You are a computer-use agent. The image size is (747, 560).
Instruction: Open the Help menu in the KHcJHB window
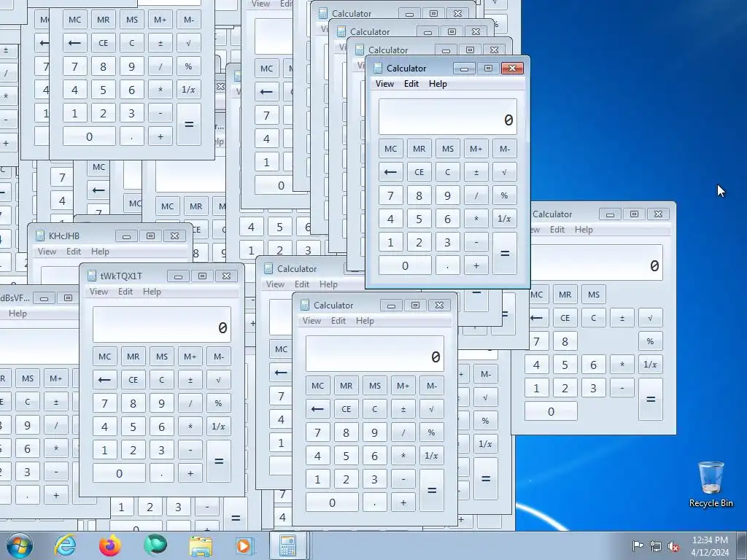[x=100, y=252]
